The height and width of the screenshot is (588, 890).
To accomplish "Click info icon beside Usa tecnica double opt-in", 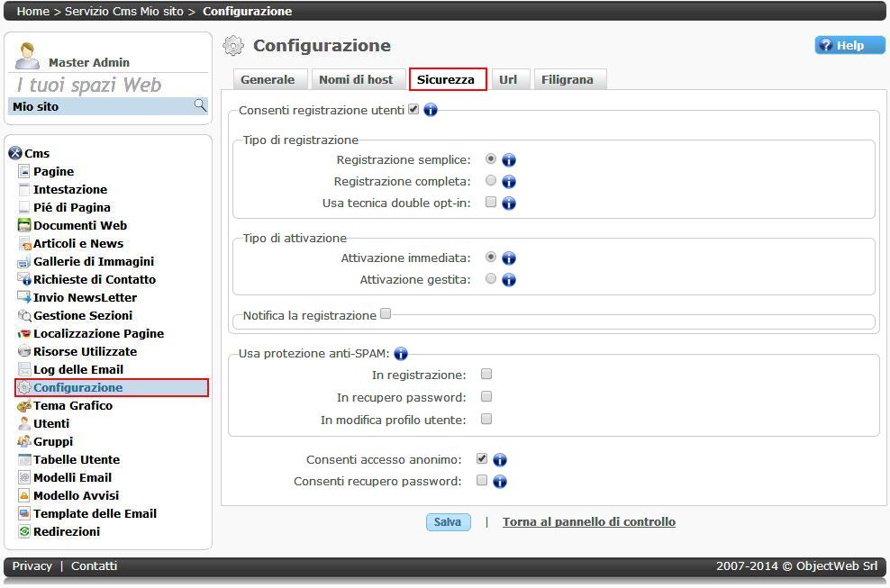I will (509, 204).
